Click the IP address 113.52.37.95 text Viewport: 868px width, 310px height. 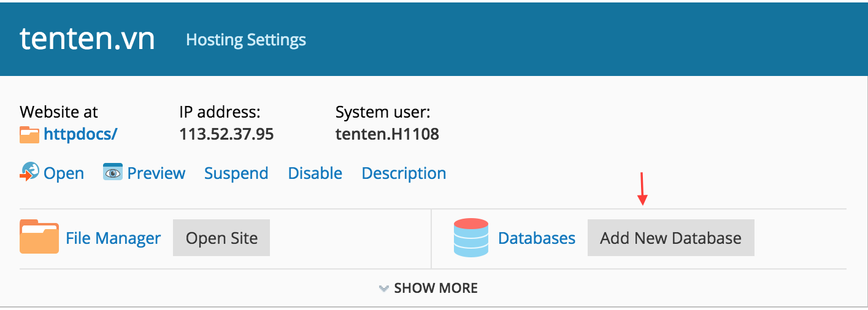[226, 134]
